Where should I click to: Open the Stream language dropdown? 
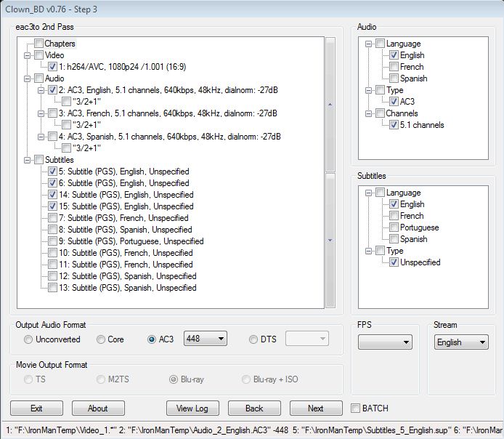click(x=461, y=342)
